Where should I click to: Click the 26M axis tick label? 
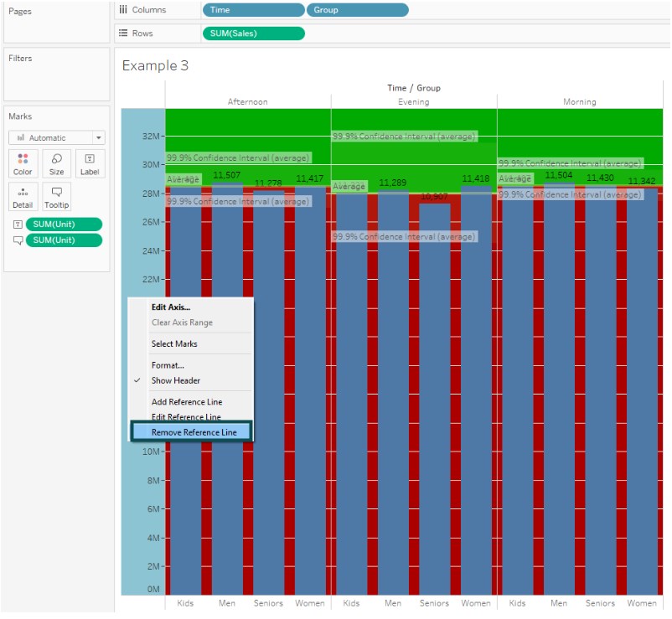tap(151, 222)
